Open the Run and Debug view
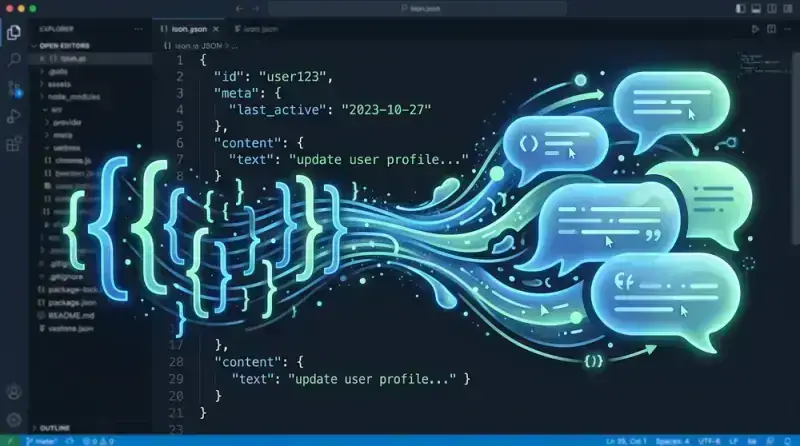 point(14,116)
